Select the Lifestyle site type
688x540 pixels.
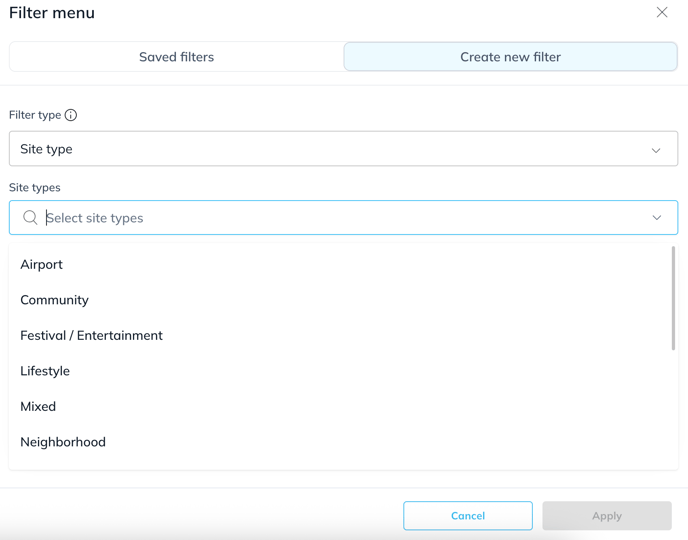[45, 371]
